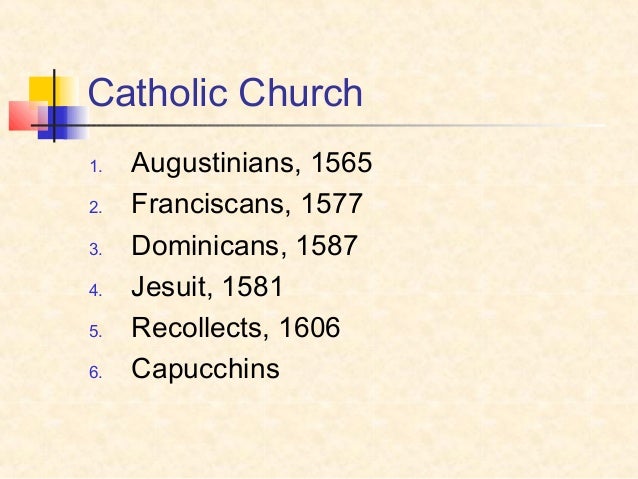Screen dimensions: 638x479
Task: Click list number 1 marker
Action: tap(96, 167)
